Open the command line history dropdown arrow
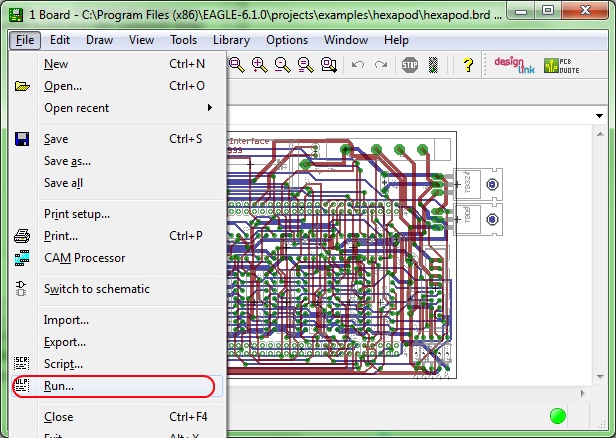This screenshot has height=438, width=616. [x=599, y=116]
